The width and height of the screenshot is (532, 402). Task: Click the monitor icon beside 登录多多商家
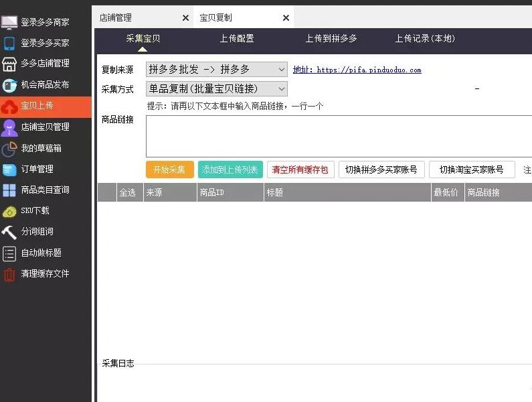point(9,22)
